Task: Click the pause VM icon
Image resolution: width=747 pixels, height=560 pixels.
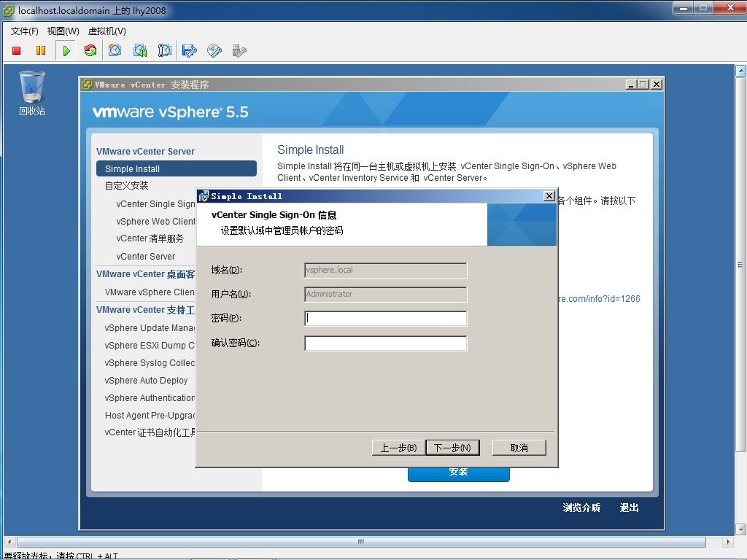Action: 41,50
